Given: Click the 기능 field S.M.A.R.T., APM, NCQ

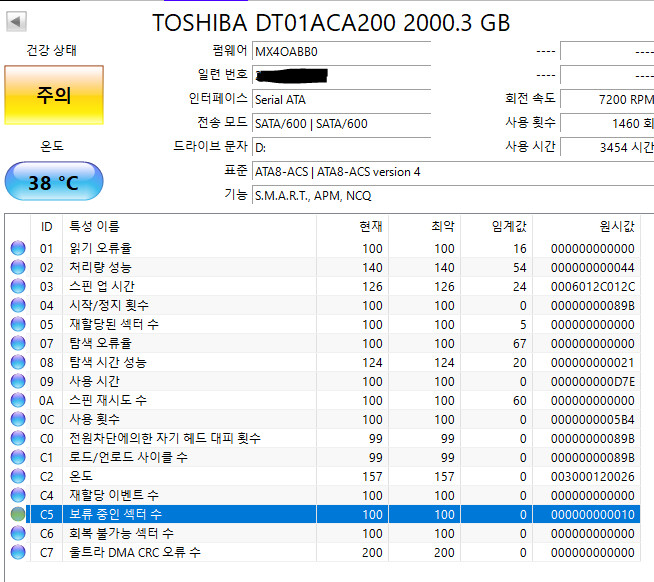Looking at the screenshot, I should (453, 195).
